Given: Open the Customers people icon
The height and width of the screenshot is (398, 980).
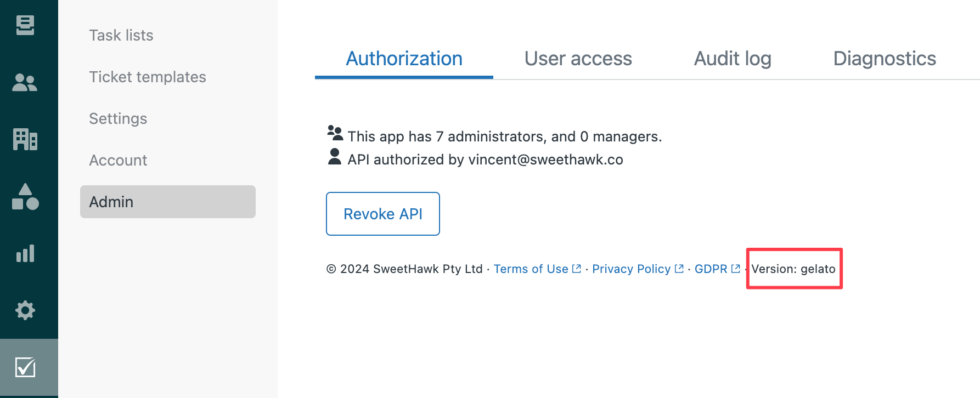Looking at the screenshot, I should click(25, 83).
